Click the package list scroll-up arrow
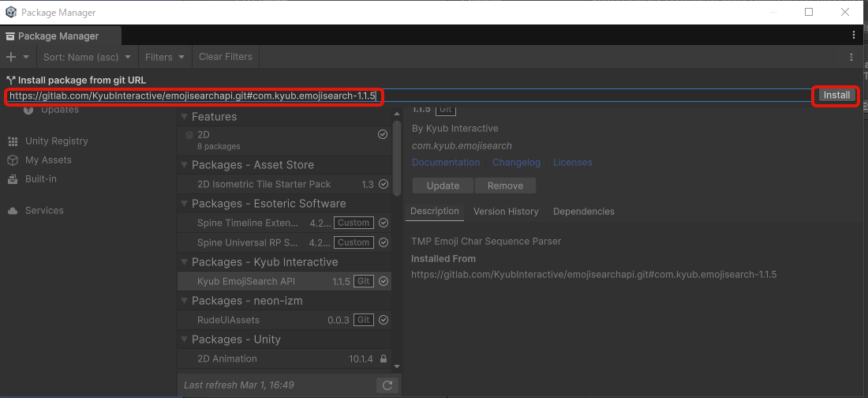The height and width of the screenshot is (398, 868). [396, 113]
